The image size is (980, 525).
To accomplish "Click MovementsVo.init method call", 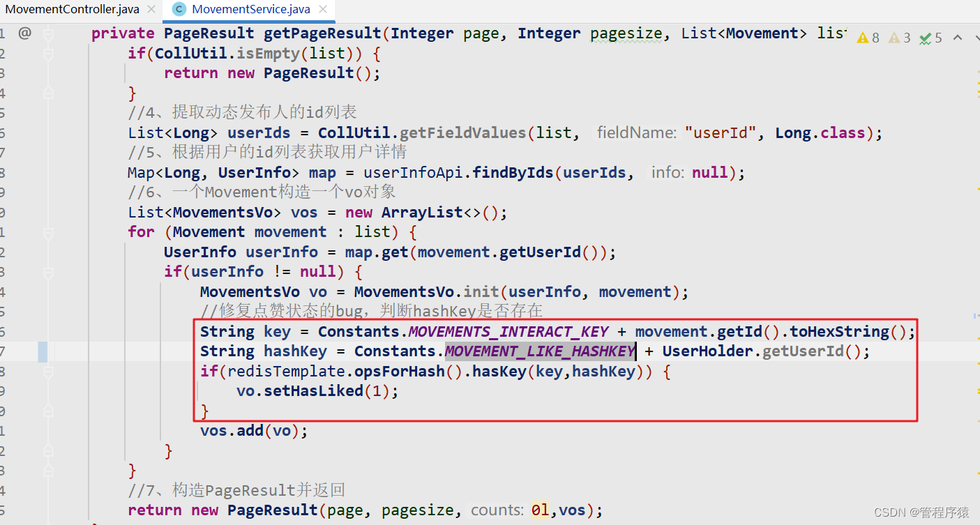I will [428, 291].
